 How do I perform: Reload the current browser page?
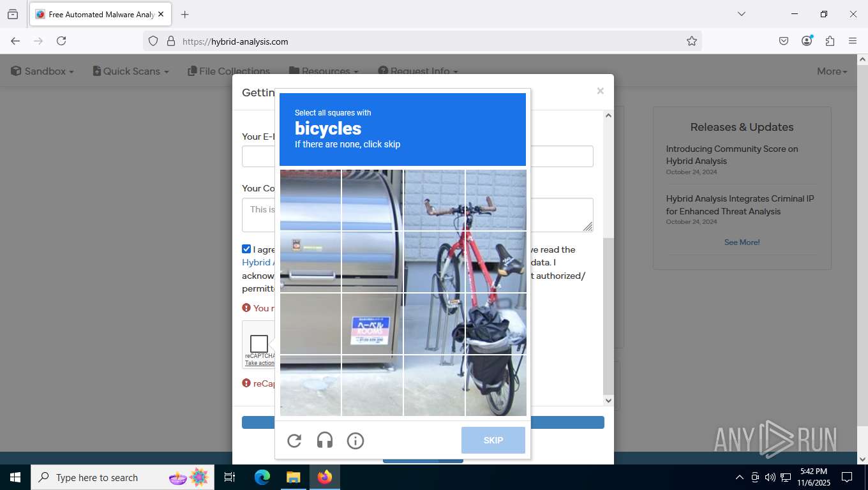pos(61,41)
